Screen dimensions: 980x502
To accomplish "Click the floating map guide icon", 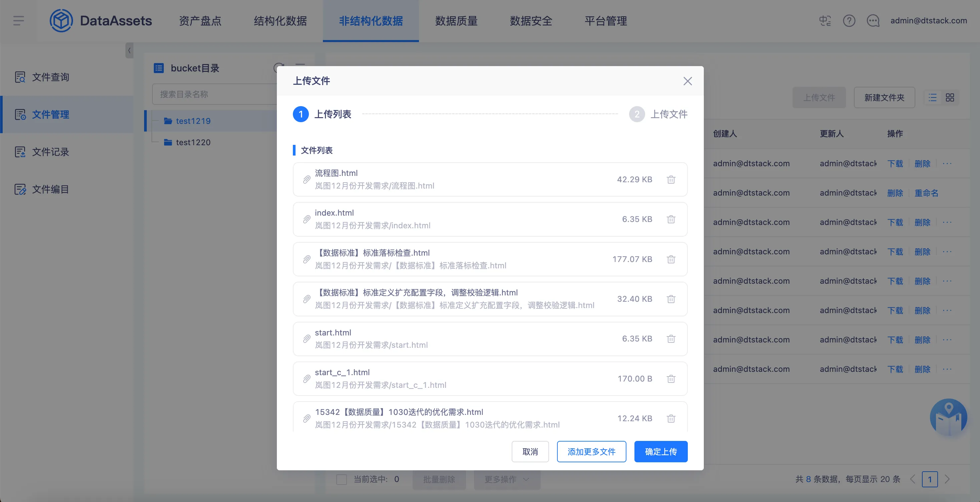I will coord(948,417).
